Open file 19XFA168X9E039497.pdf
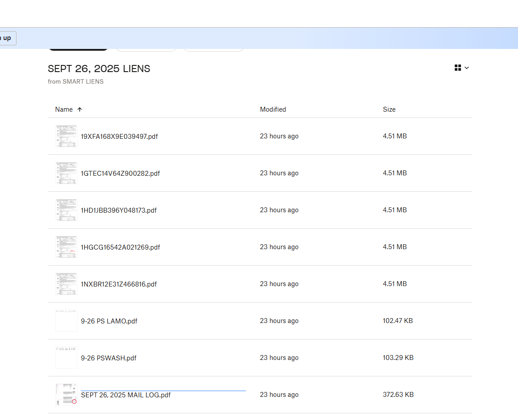 tap(119, 137)
